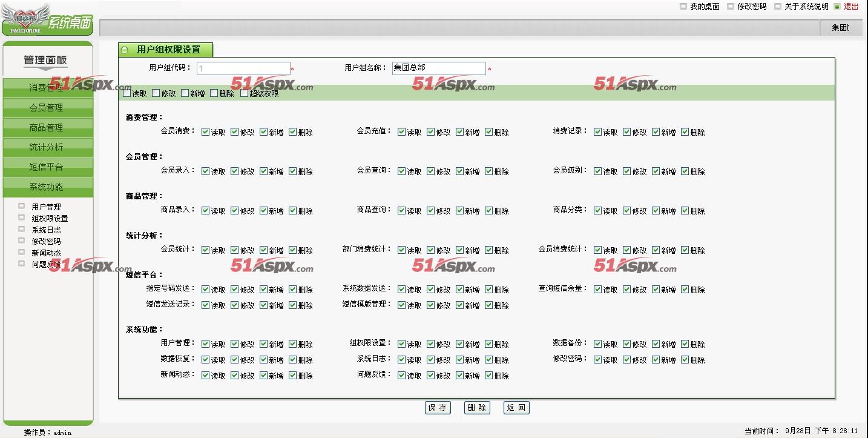868x438 pixels.
Task: Click the green icon beside 退出
Action: pos(837,7)
